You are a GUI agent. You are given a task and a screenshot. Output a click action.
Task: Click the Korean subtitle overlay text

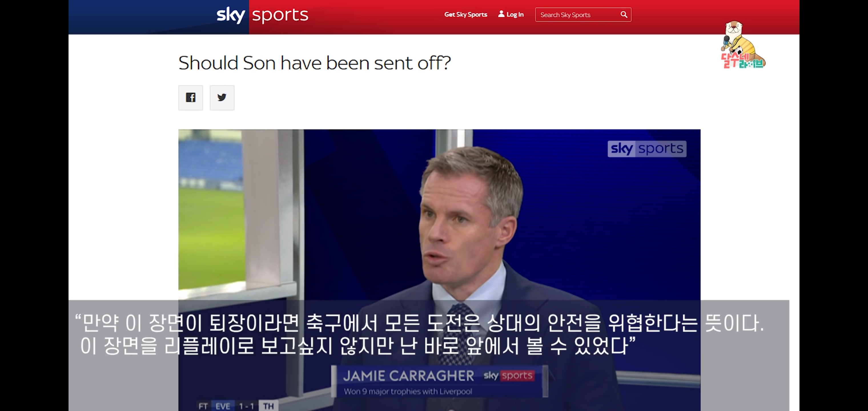(419, 335)
